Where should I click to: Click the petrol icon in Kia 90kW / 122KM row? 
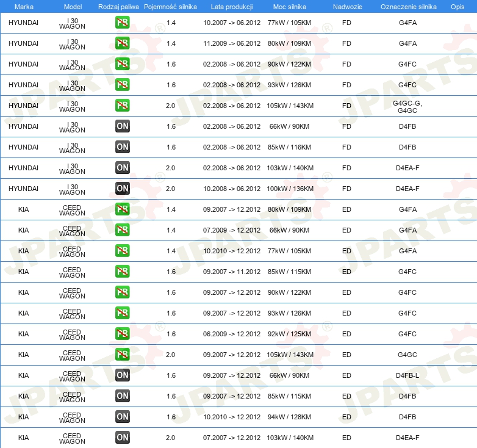122,292
